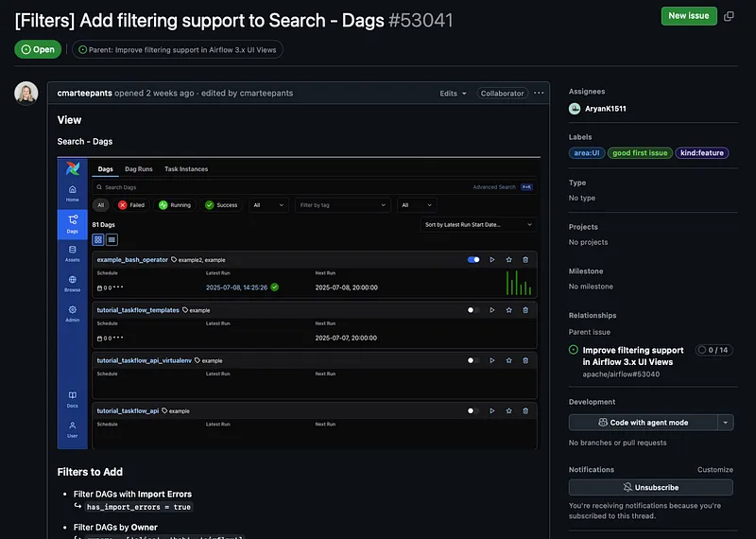Expand Code with agent mode arrow
The image size is (756, 539).
[726, 423]
